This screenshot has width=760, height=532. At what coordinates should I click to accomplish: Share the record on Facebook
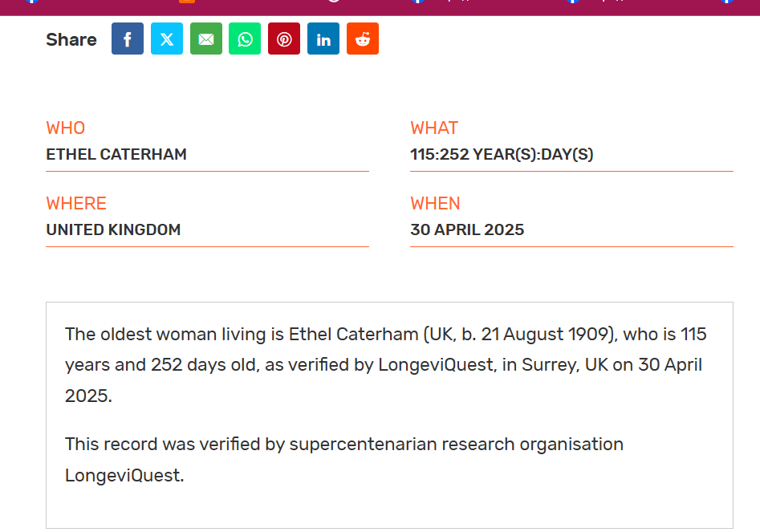[x=128, y=39]
